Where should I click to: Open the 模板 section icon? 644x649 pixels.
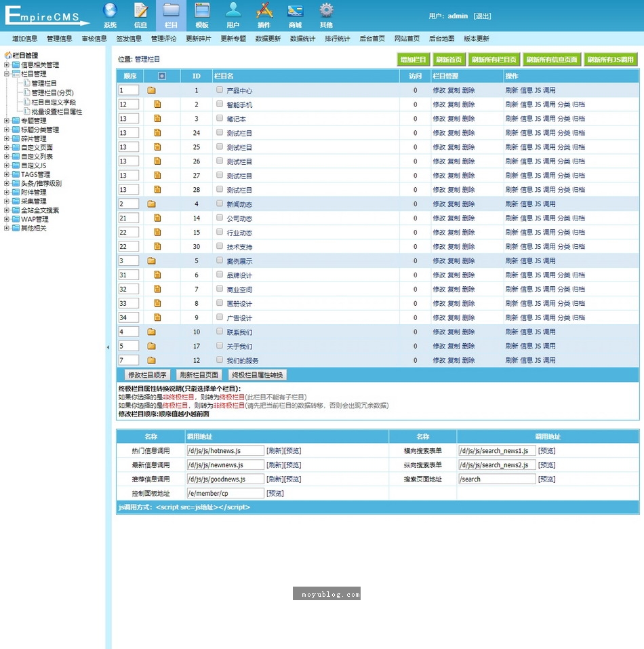click(x=202, y=15)
